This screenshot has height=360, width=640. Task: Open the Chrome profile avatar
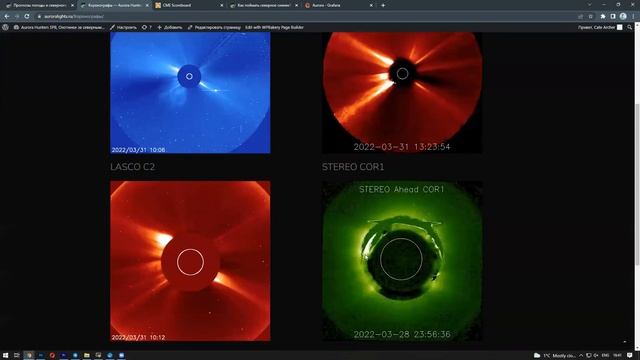pos(623,16)
